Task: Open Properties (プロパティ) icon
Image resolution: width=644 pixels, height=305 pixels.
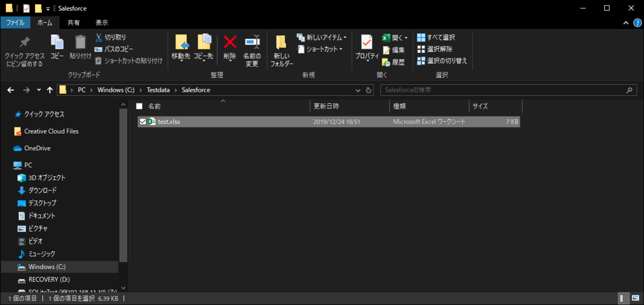Action: 367,42
